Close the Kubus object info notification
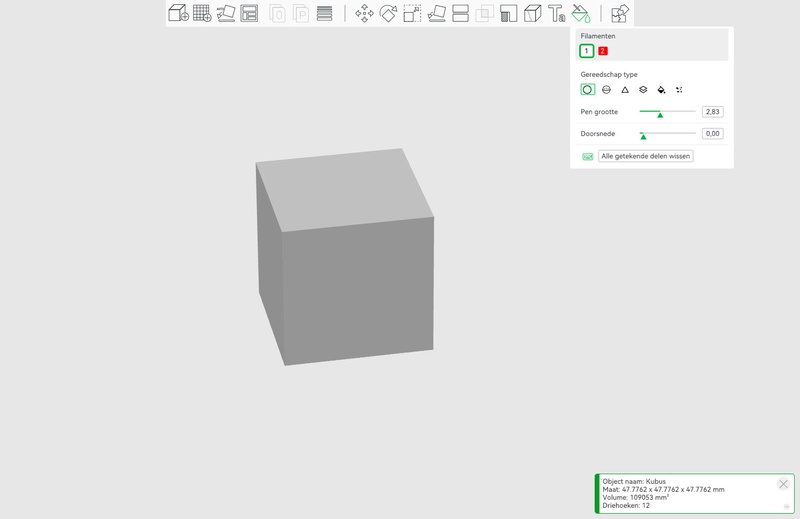 click(783, 484)
